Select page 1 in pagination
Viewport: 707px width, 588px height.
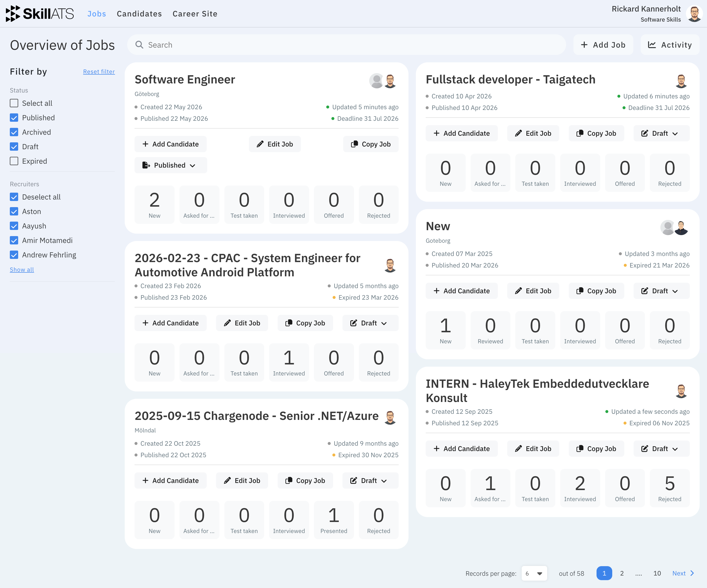pos(604,573)
